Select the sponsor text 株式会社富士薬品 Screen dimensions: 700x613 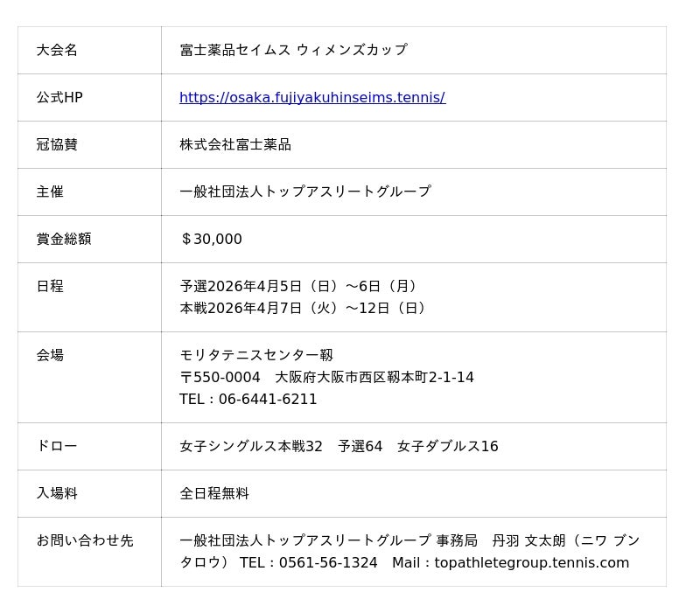235,144
